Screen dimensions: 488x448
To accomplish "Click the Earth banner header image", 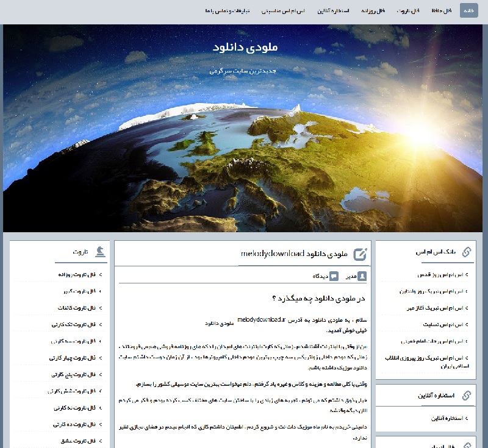I will [243, 128].
